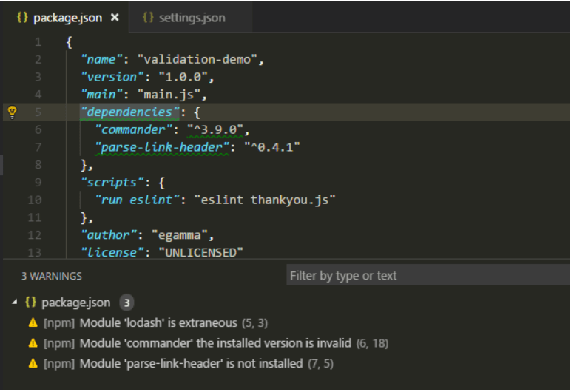Click the "dependencies" key in the editor
Screen dimensions: 574x392
130,112
